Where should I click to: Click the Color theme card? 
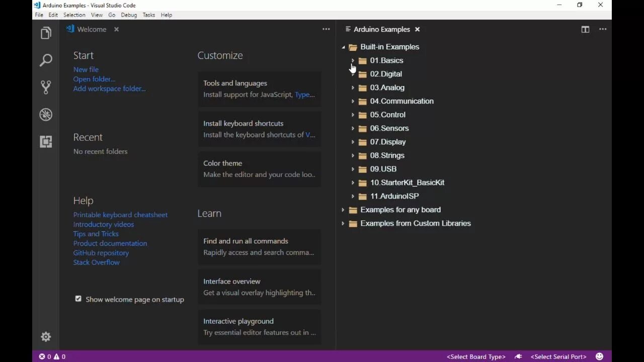(x=259, y=169)
